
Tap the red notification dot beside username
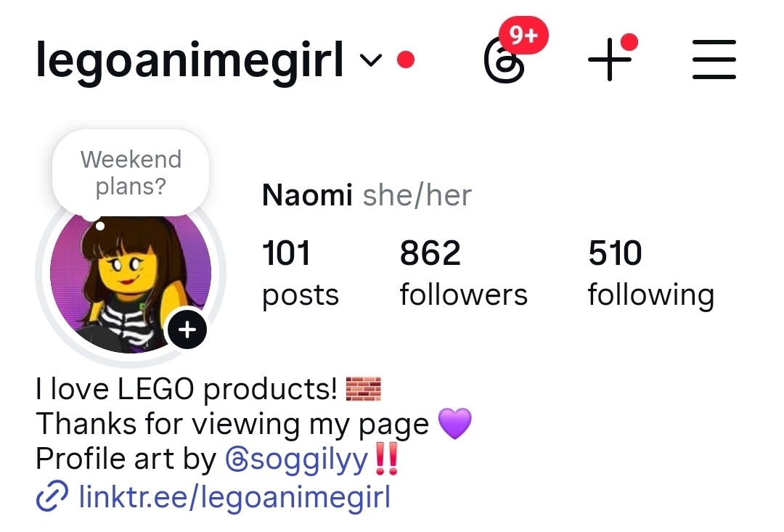click(x=406, y=60)
